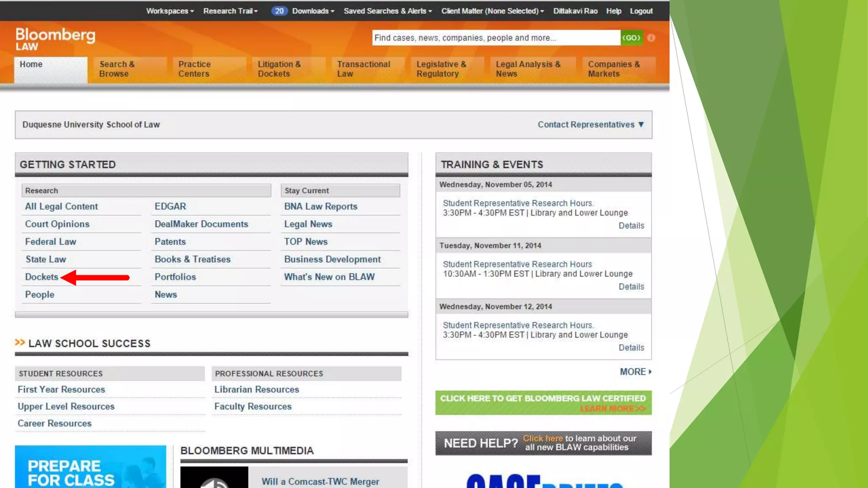Click the green GO search button
Viewport: 868px width, 488px height.
631,38
